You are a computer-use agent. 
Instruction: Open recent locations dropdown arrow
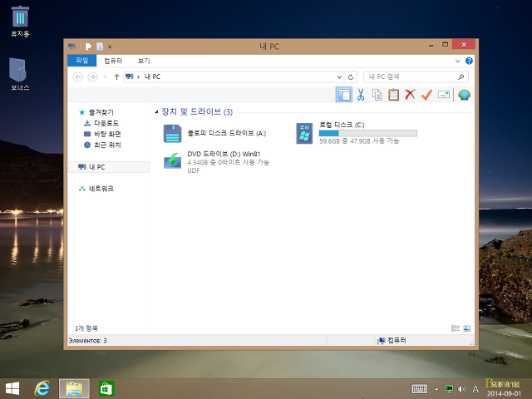click(106, 77)
